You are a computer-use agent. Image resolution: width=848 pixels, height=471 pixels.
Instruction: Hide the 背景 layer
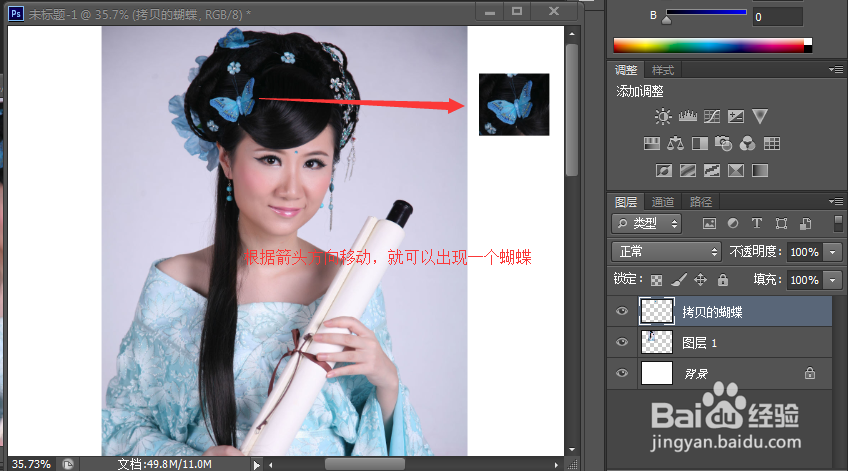622,373
